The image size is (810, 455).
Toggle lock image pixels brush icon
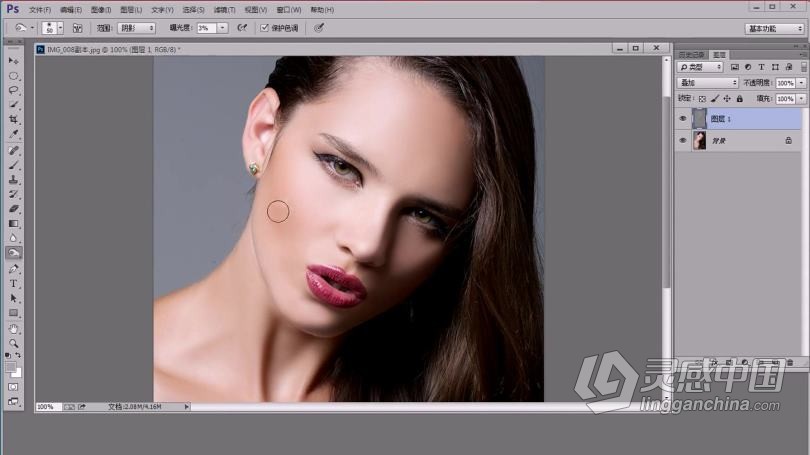click(714, 99)
